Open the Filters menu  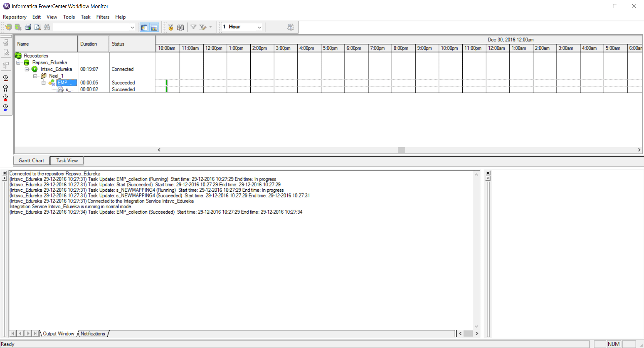[103, 17]
